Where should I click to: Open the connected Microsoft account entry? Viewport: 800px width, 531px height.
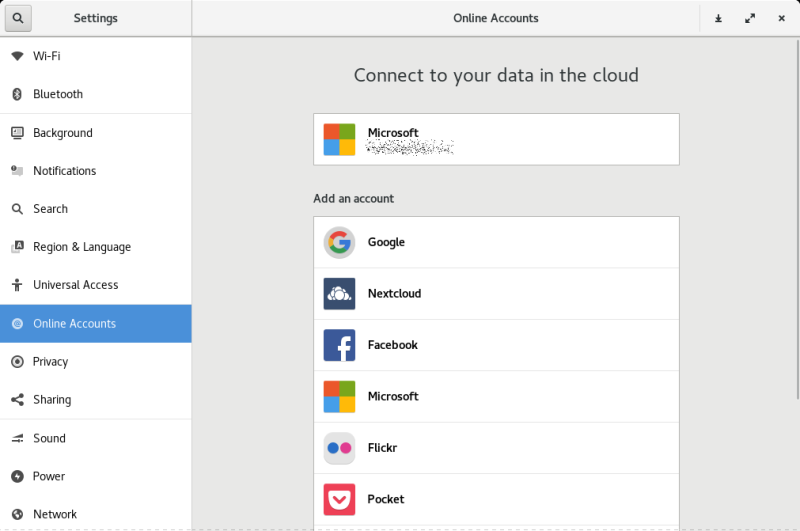coord(495,139)
